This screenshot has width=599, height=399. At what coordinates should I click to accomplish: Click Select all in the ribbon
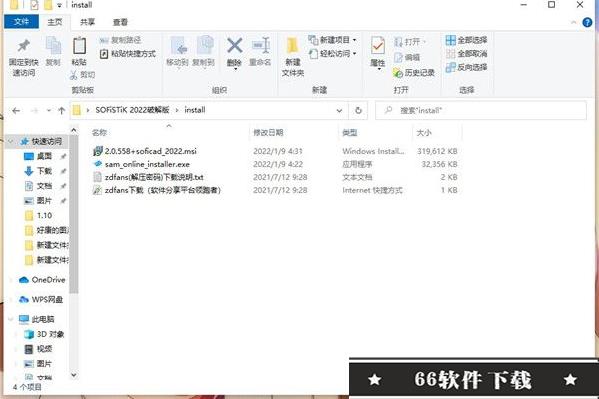click(x=466, y=40)
